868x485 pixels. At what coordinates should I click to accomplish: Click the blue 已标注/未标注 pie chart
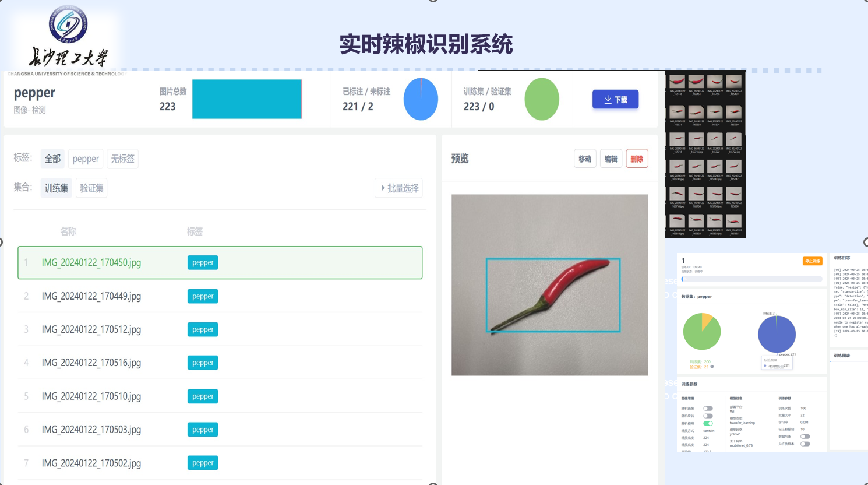(x=421, y=99)
